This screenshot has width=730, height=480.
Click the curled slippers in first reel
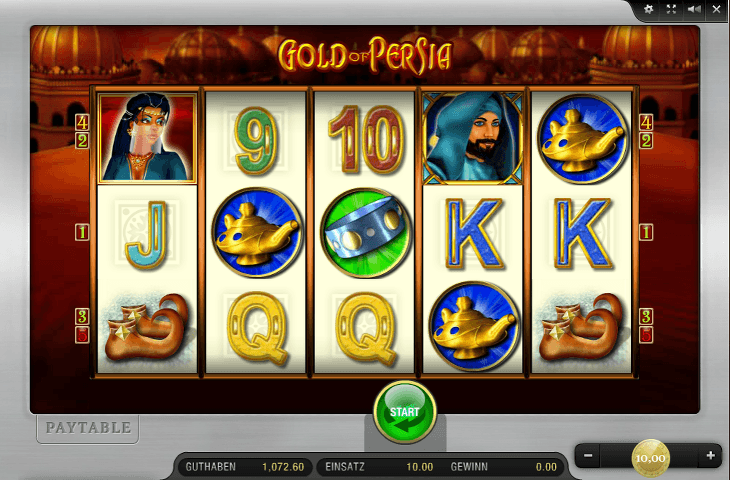148,327
